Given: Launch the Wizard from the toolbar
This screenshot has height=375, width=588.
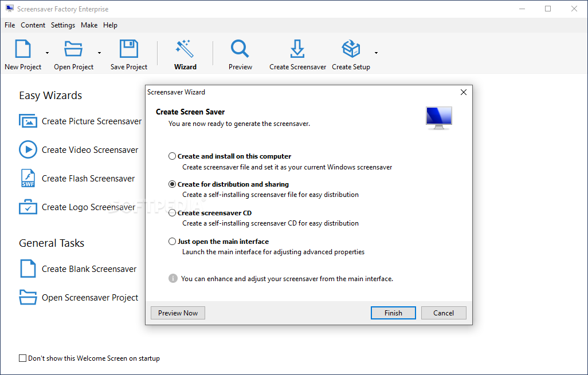Looking at the screenshot, I should [x=185, y=55].
